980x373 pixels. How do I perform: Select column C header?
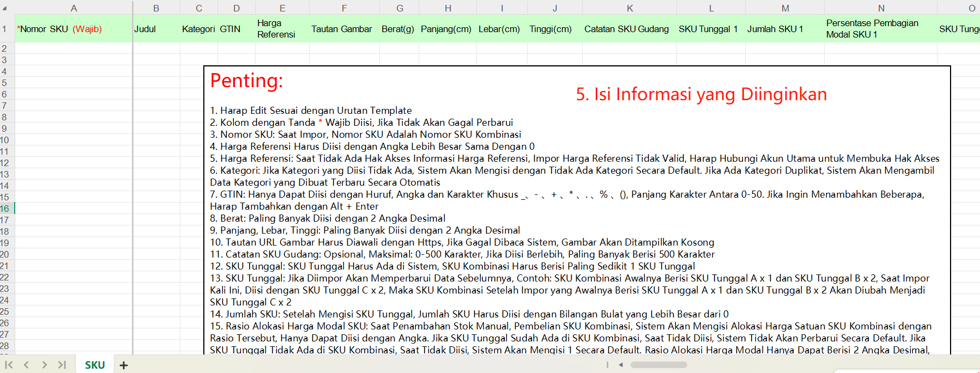coord(199,8)
